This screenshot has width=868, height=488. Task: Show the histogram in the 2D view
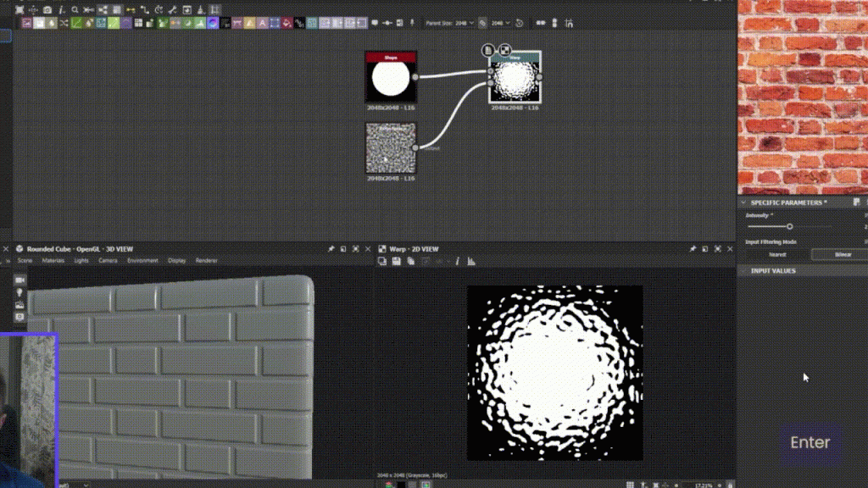471,261
